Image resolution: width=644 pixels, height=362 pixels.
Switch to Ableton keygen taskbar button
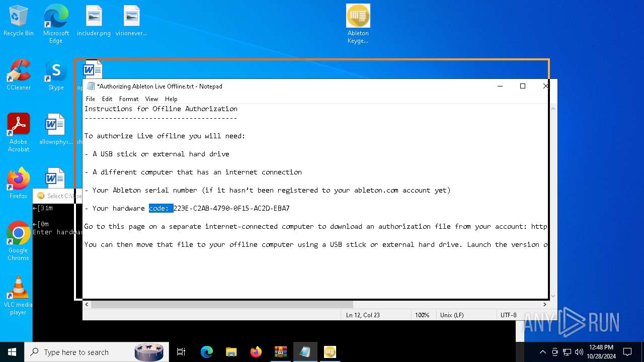330,352
